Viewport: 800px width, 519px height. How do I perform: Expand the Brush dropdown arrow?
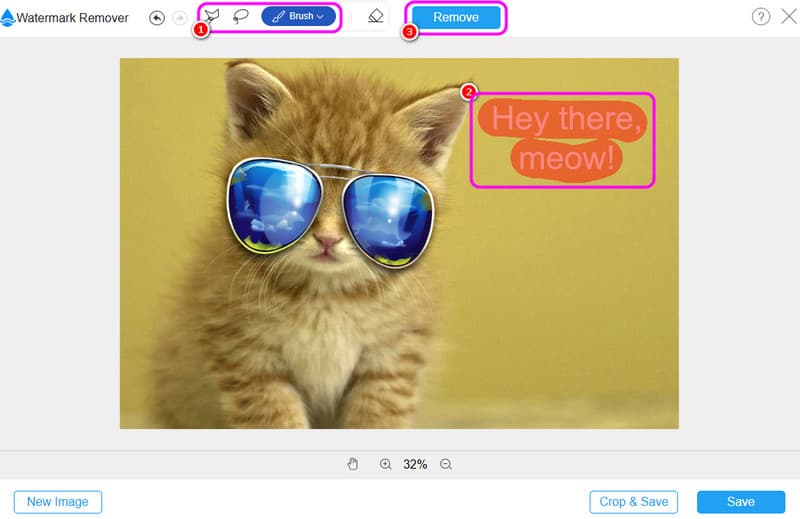pyautogui.click(x=320, y=17)
